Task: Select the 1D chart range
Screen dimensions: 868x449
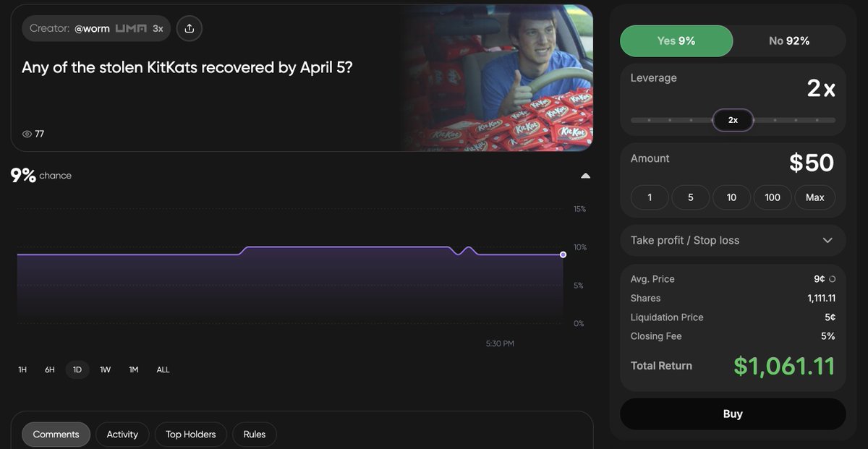Action: (77, 369)
